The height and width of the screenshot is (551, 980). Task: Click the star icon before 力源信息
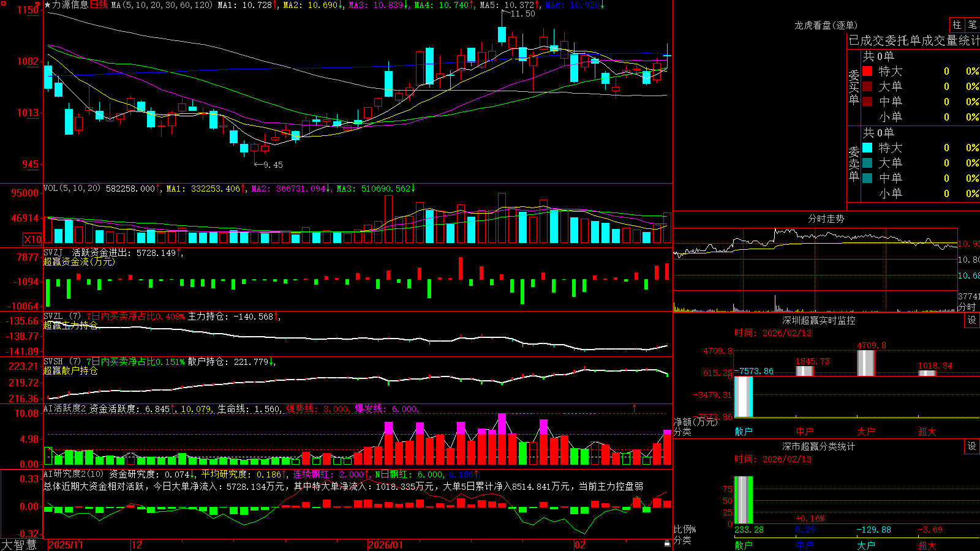47,5
